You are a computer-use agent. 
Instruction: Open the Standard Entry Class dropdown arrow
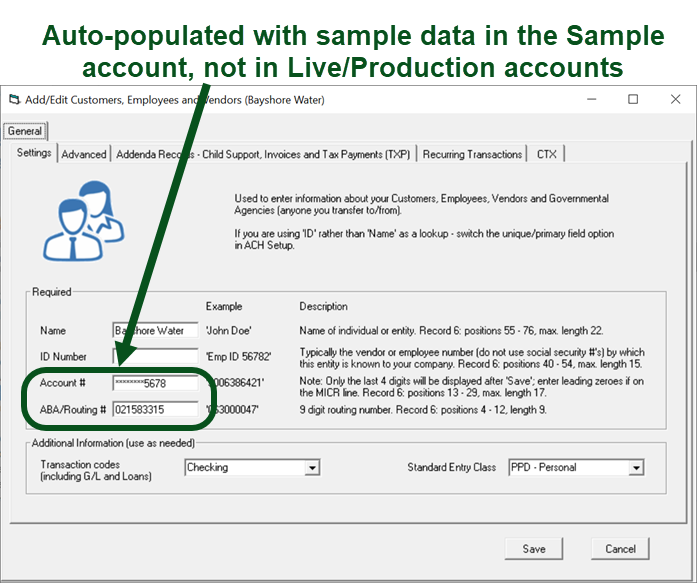[637, 468]
